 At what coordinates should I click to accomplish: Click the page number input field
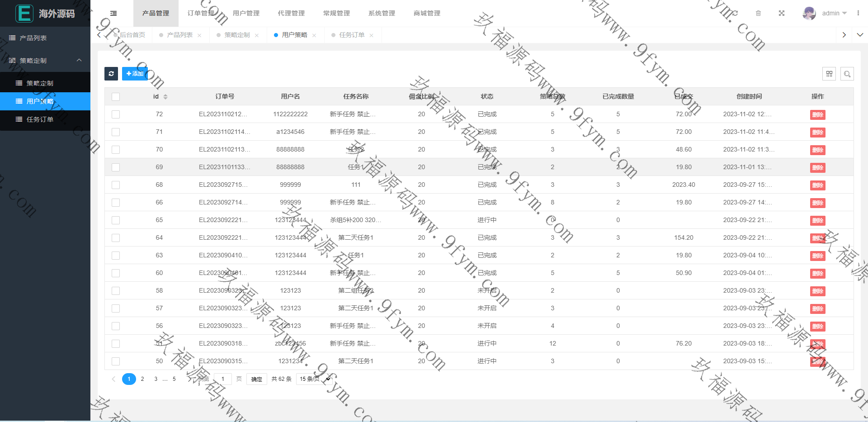point(222,379)
